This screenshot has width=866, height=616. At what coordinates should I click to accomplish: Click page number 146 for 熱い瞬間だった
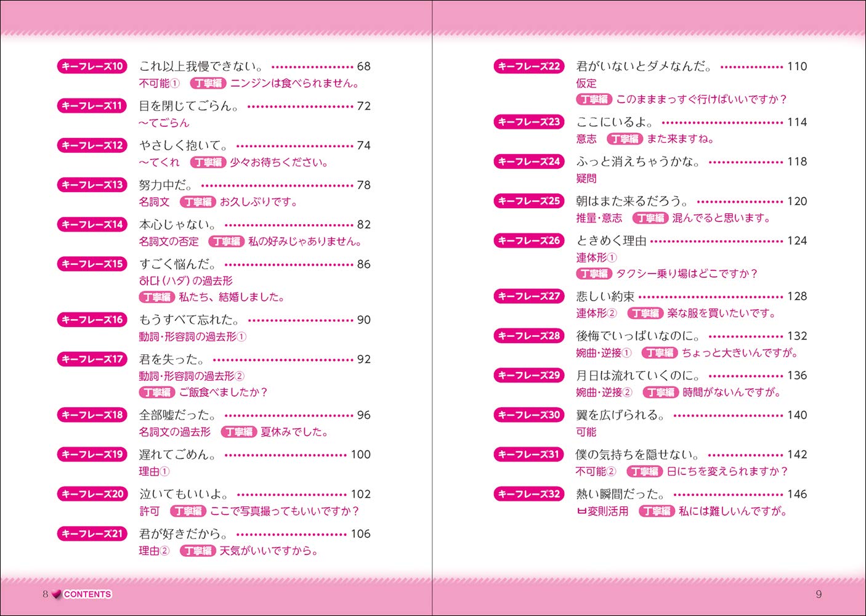[797, 494]
